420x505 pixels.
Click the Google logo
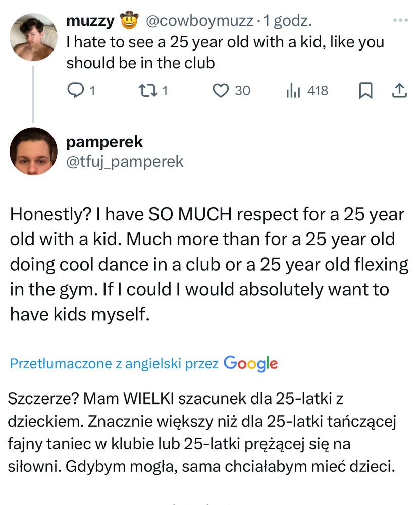click(250, 363)
